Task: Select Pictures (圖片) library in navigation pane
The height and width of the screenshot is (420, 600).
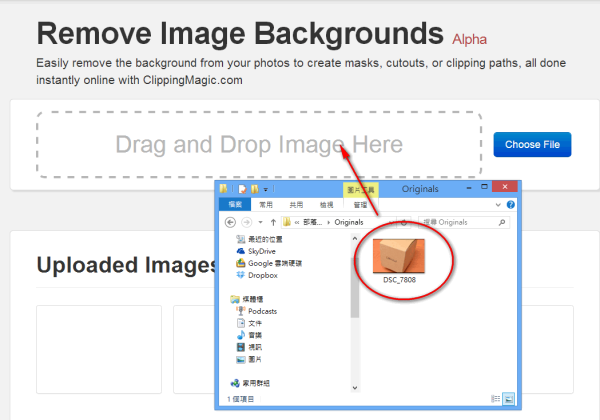Action: 249,359
